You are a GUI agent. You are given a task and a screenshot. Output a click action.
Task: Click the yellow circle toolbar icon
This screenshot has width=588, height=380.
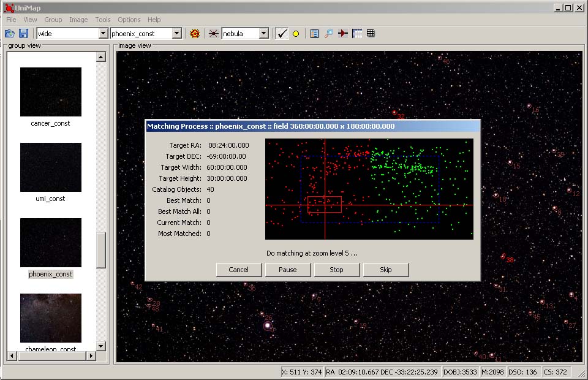point(296,34)
